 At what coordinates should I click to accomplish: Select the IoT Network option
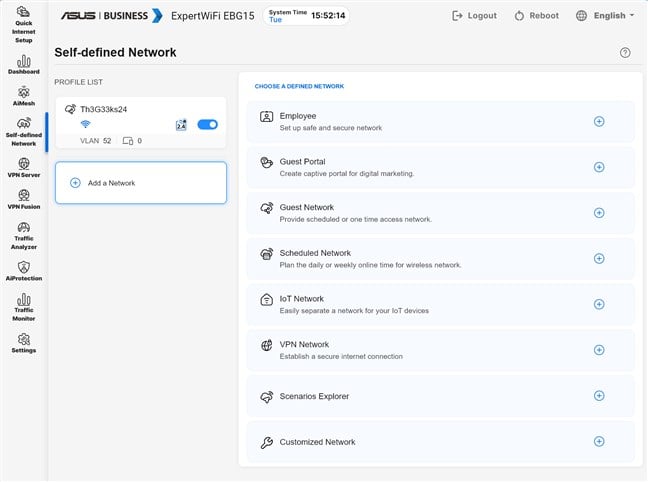tap(440, 304)
